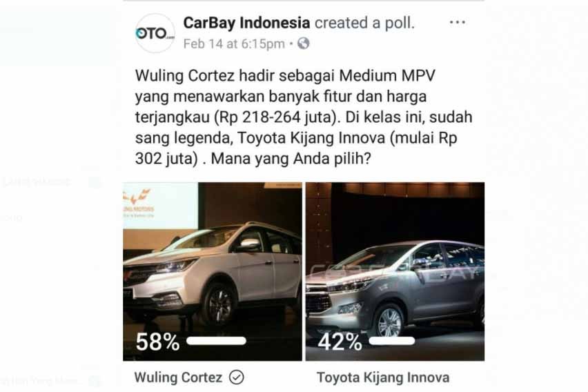Click the 'Wuling Cortez hadir sebagai Medium MPV' line
The width and height of the screenshot is (588, 392).
[286, 76]
